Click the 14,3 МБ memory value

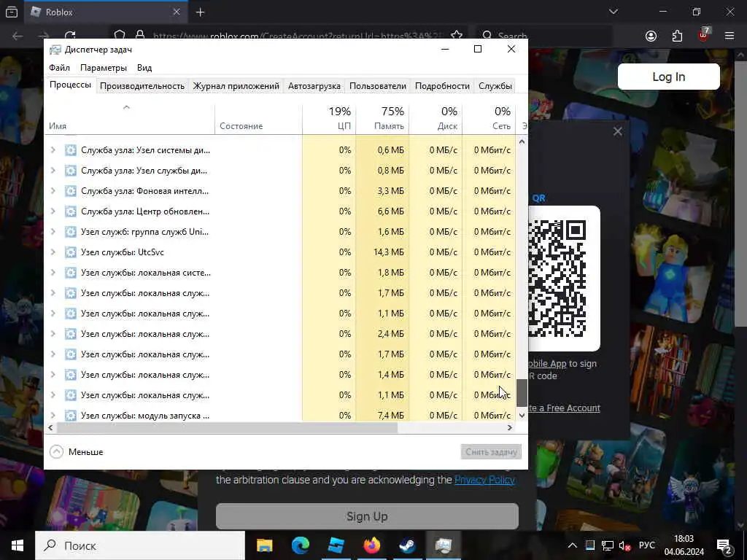tap(389, 252)
